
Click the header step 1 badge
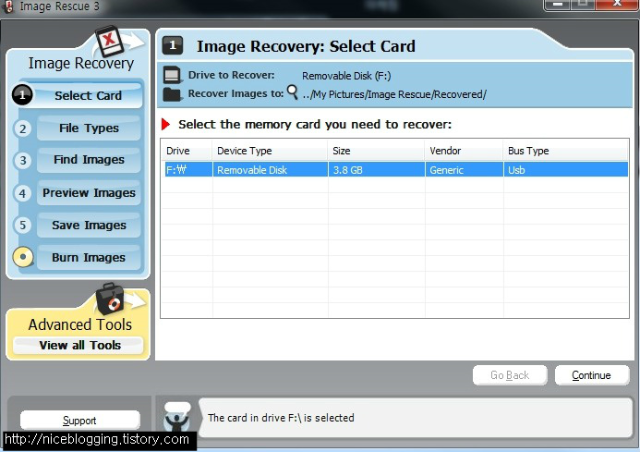pos(172,45)
